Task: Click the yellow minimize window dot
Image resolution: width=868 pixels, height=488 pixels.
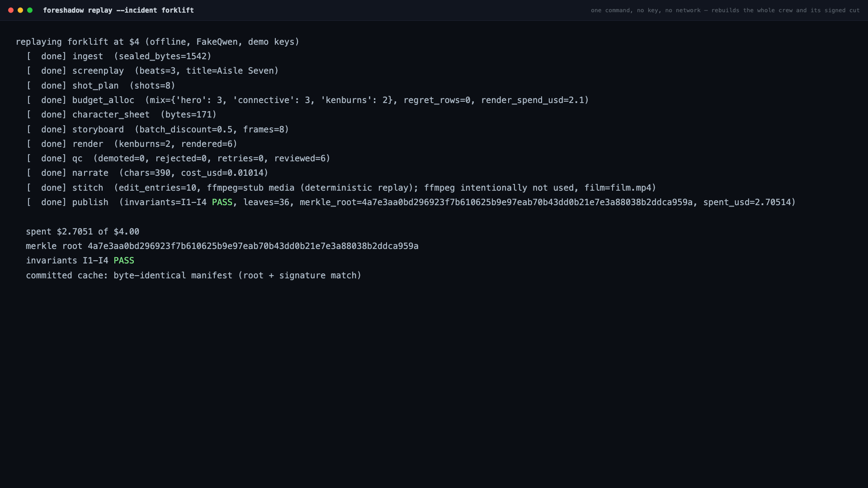Action: [20, 10]
